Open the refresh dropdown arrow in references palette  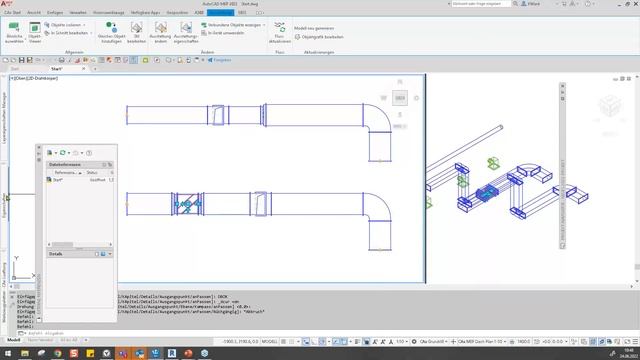pos(69,153)
